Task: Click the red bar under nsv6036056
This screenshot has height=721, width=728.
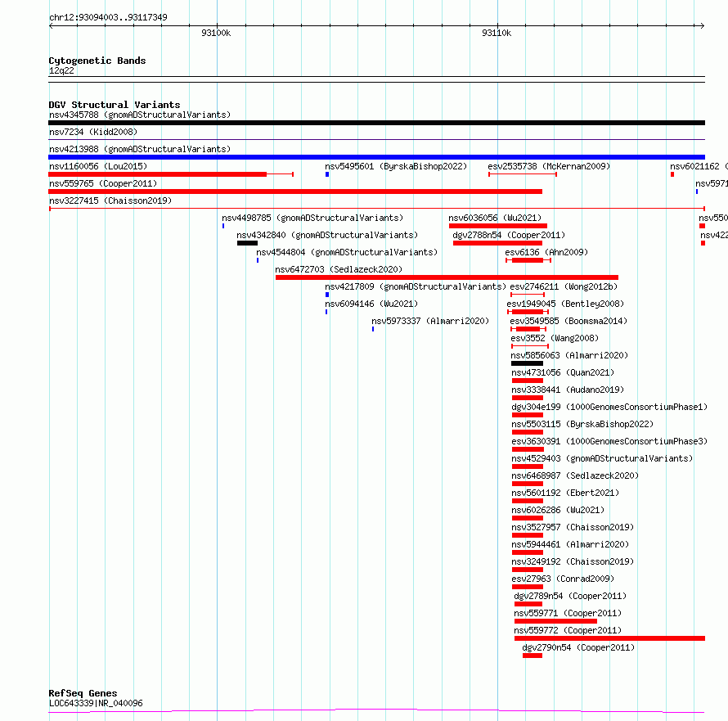Action: [x=497, y=226]
